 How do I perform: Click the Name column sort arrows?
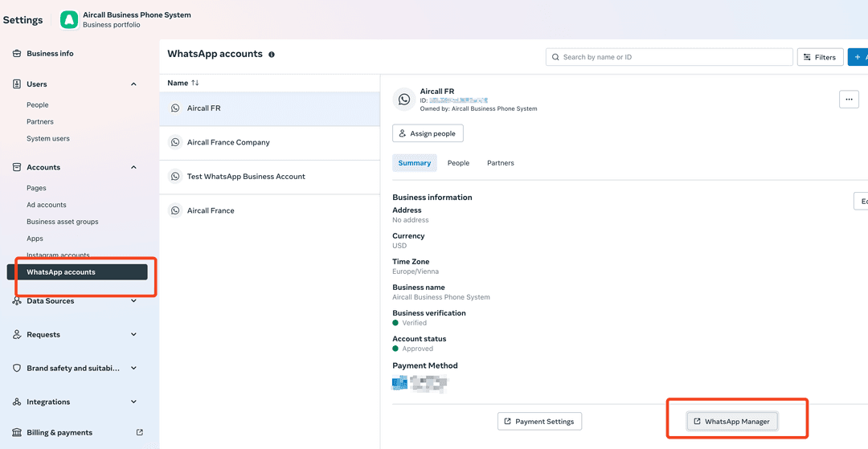(195, 83)
